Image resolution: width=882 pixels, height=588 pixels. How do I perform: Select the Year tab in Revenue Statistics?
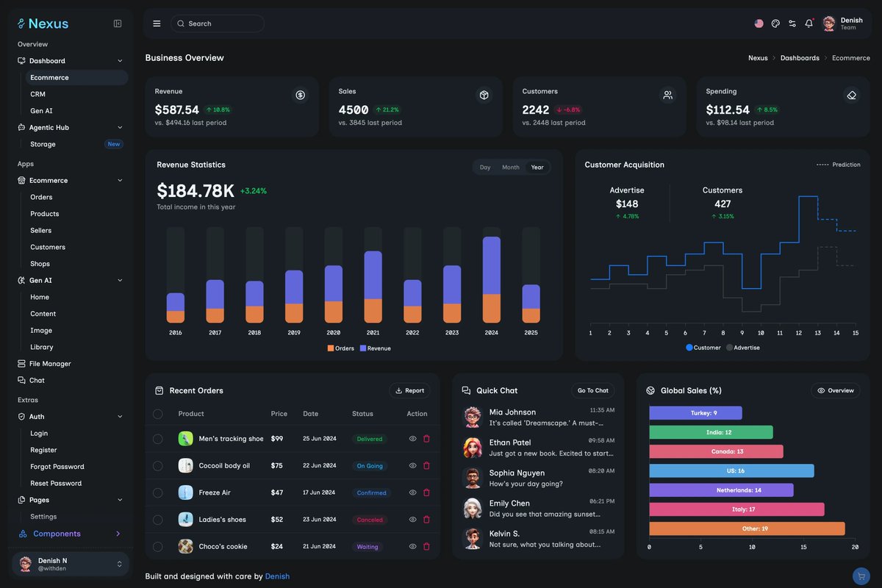(537, 167)
